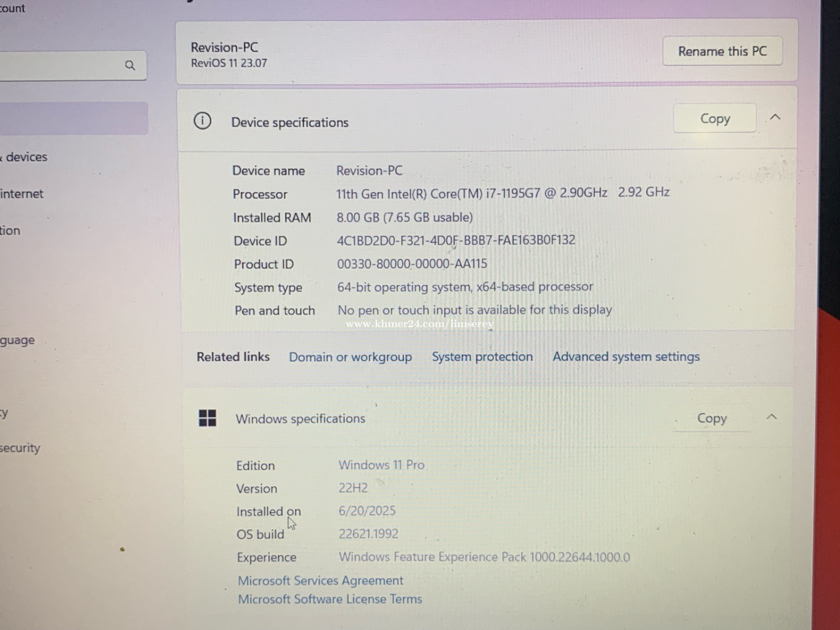This screenshot has width=840, height=630.
Task: Click the 'Installed RAM' label
Action: coord(272,218)
